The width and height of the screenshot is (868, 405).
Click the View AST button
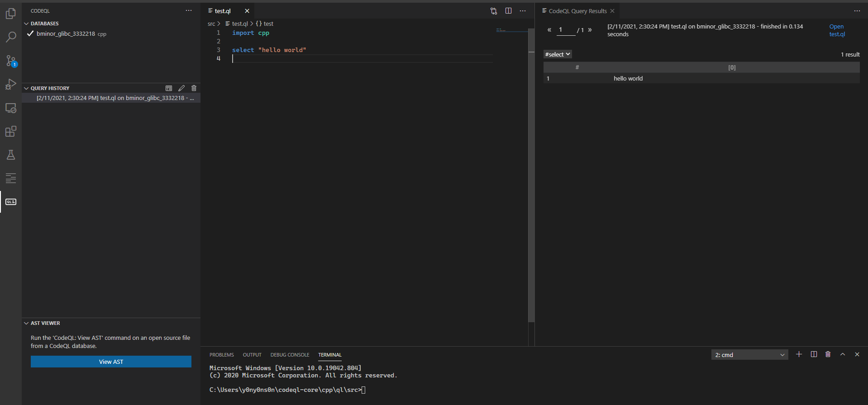point(111,362)
